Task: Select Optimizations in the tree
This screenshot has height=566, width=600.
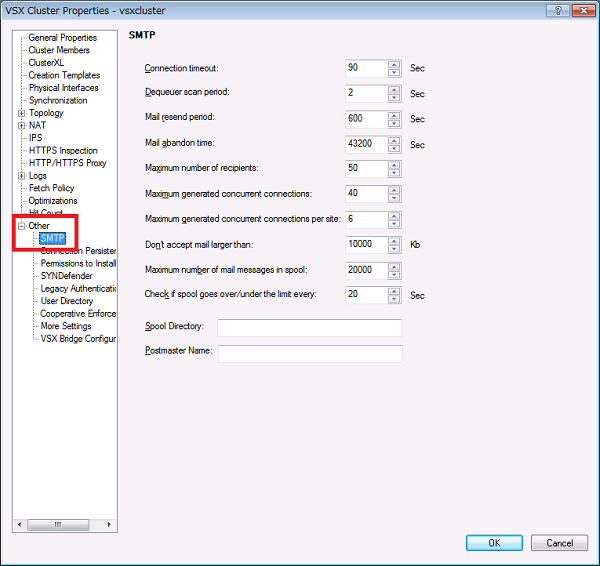Action: click(53, 201)
